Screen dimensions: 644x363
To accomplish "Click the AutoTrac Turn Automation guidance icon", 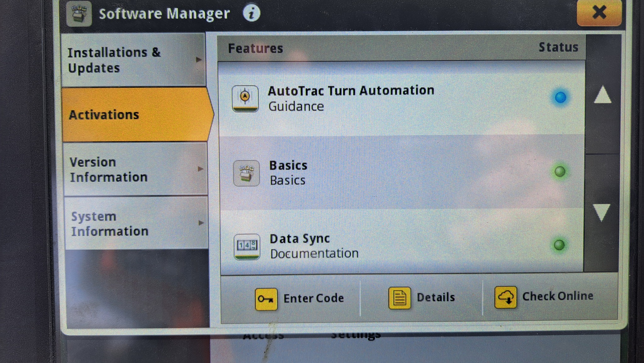I will [245, 99].
